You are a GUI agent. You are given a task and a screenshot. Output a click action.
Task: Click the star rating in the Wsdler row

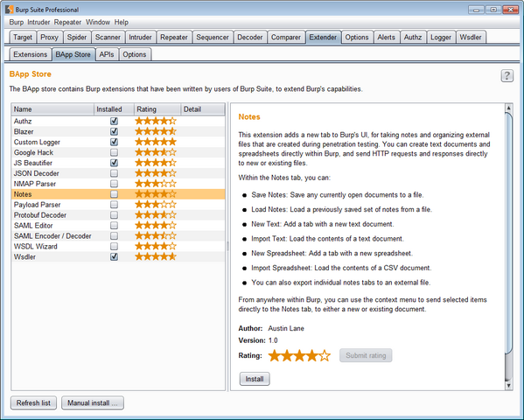(156, 257)
